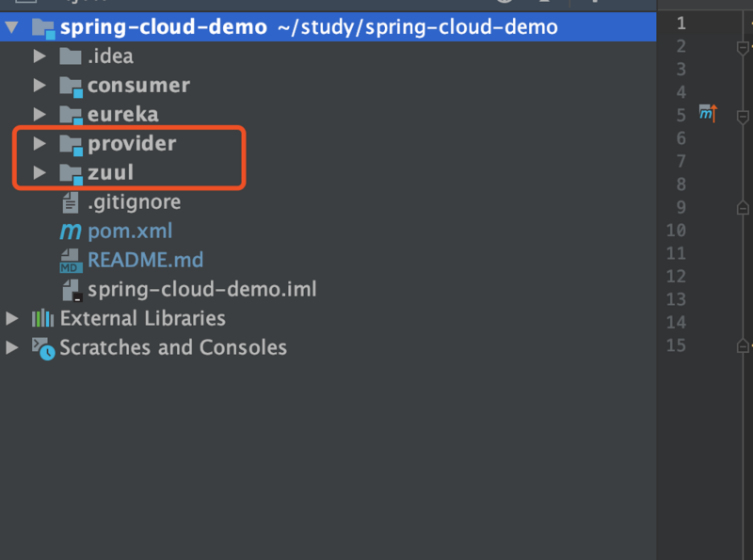Image resolution: width=753 pixels, height=560 pixels.
Task: Expand the zuul folder
Action: pos(40,172)
